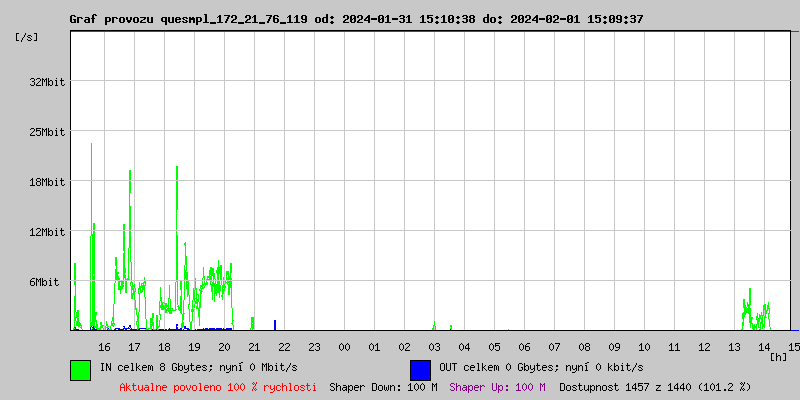Click the '04' hour label on x-axis
Screen dimensions: 800x400
pos(464,347)
